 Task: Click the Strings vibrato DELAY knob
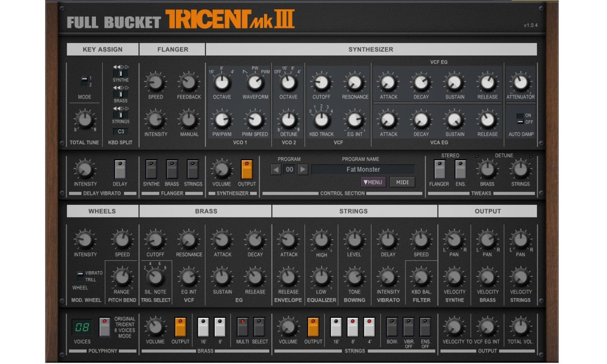[x=387, y=240]
